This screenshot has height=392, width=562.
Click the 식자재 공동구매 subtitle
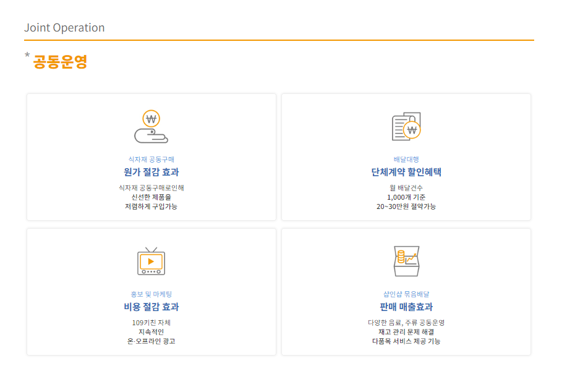(x=151, y=160)
